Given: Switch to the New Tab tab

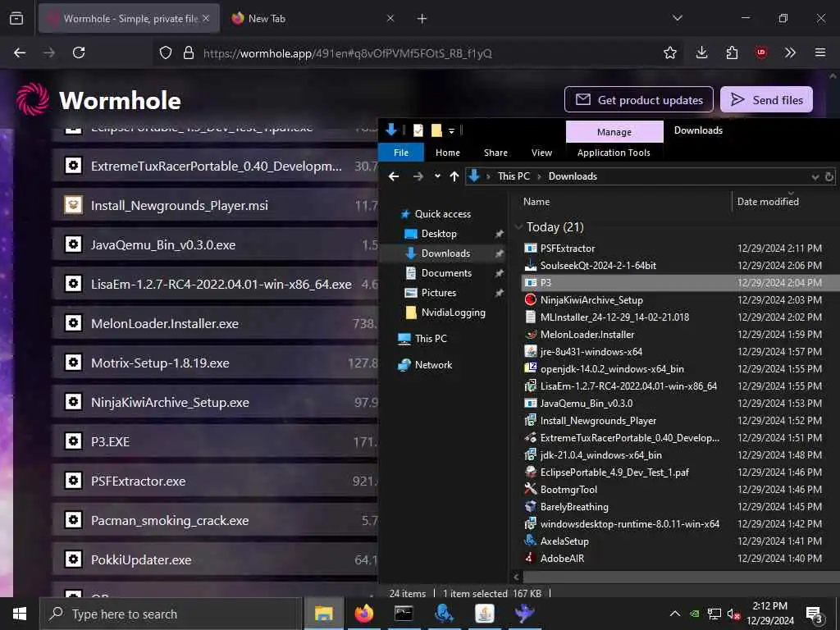Looking at the screenshot, I should (313, 19).
